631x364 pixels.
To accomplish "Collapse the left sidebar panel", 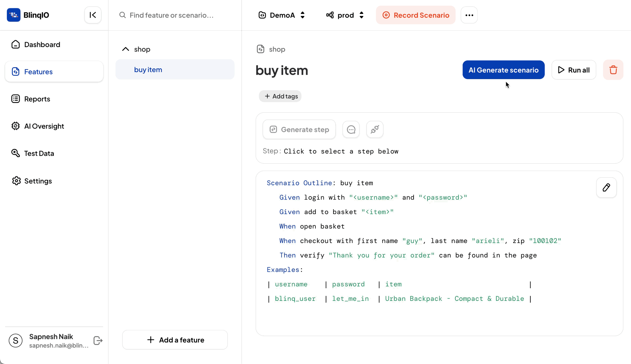I will (93, 15).
